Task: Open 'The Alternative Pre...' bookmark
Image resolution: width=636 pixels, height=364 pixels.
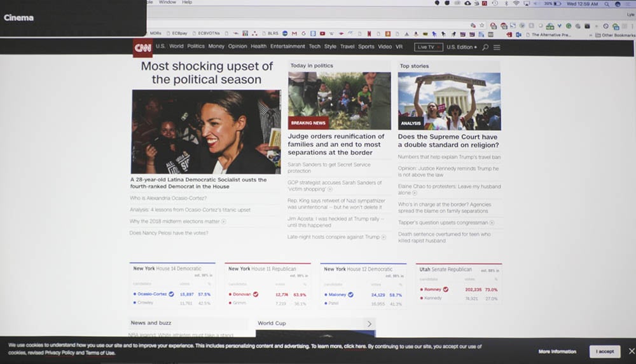Action: pos(548,35)
